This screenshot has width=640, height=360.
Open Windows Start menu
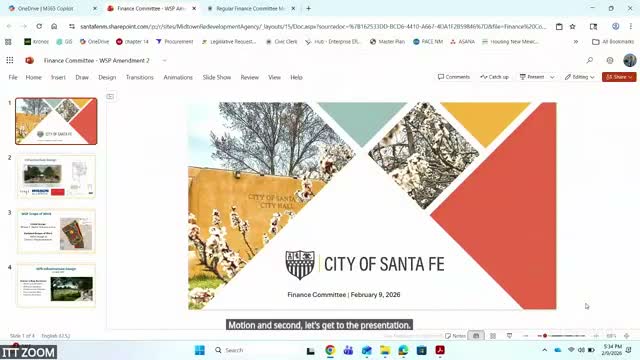(x=200, y=350)
